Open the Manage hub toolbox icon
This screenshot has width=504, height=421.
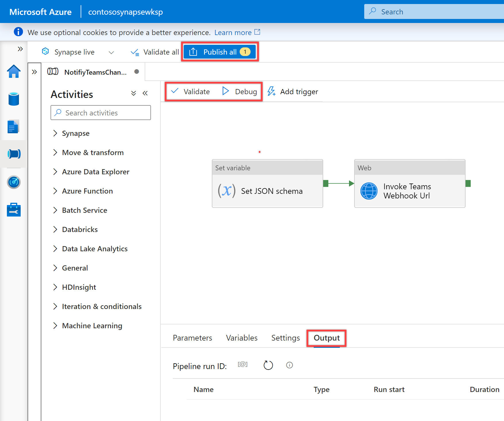coord(14,210)
